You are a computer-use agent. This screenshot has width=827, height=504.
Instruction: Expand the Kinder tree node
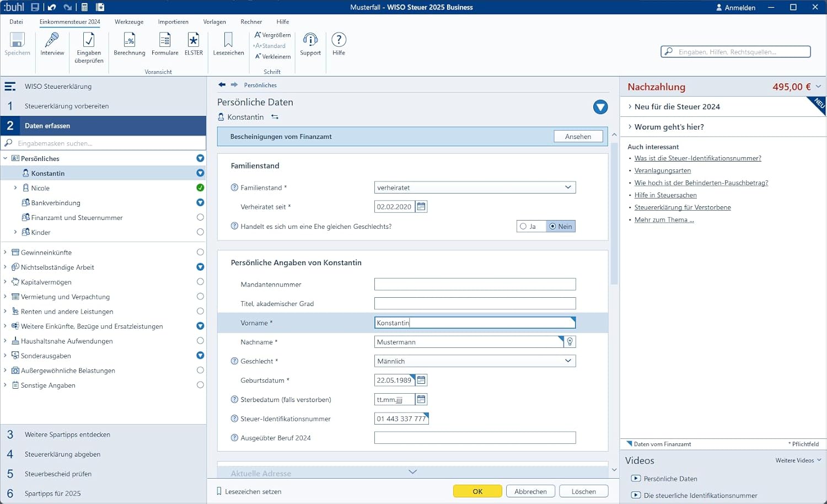[x=15, y=232]
